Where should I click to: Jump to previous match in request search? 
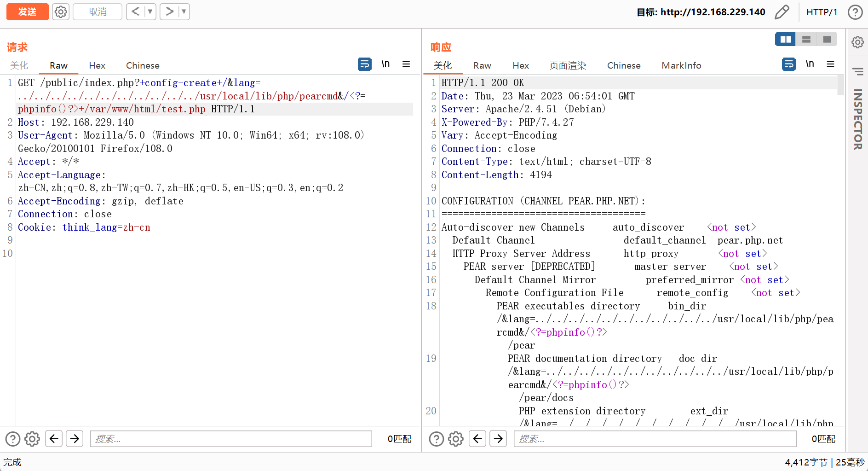(x=54, y=439)
